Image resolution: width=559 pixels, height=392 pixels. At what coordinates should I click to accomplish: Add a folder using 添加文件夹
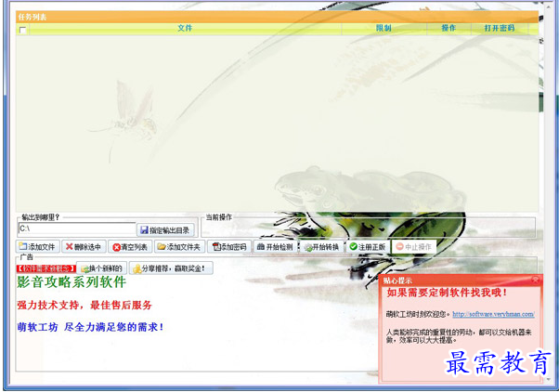pos(180,246)
